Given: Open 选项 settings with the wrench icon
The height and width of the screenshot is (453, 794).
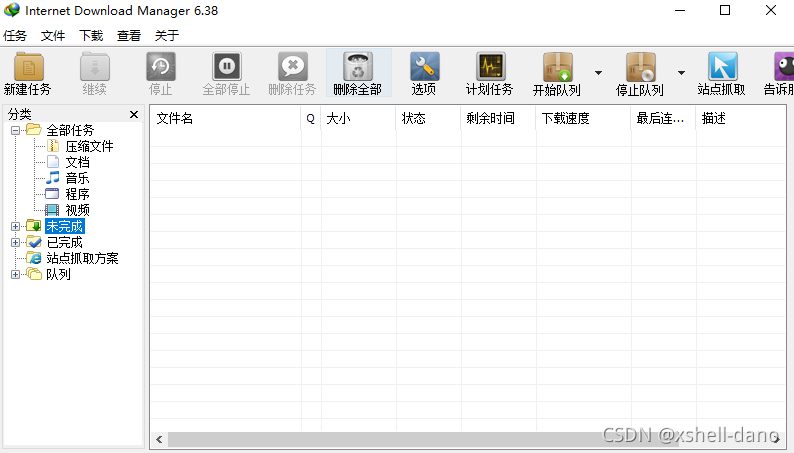Looking at the screenshot, I should pyautogui.click(x=424, y=67).
